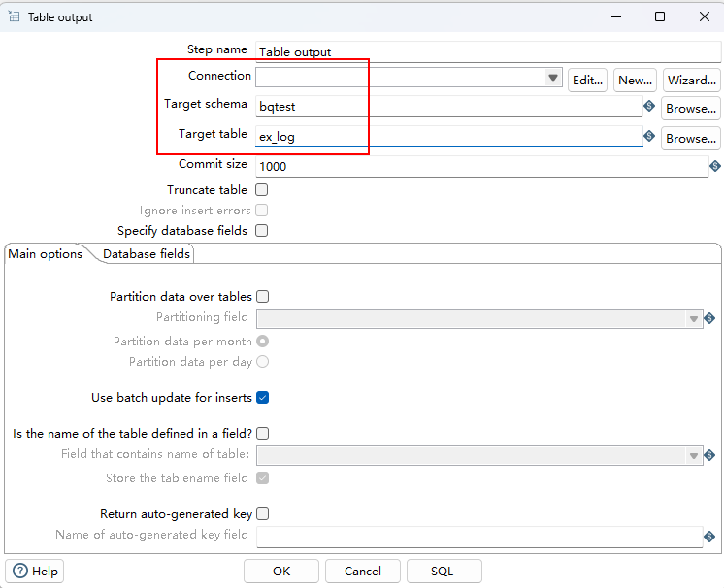This screenshot has height=588, width=724.
Task: Click the SQL button
Action: pyautogui.click(x=444, y=571)
